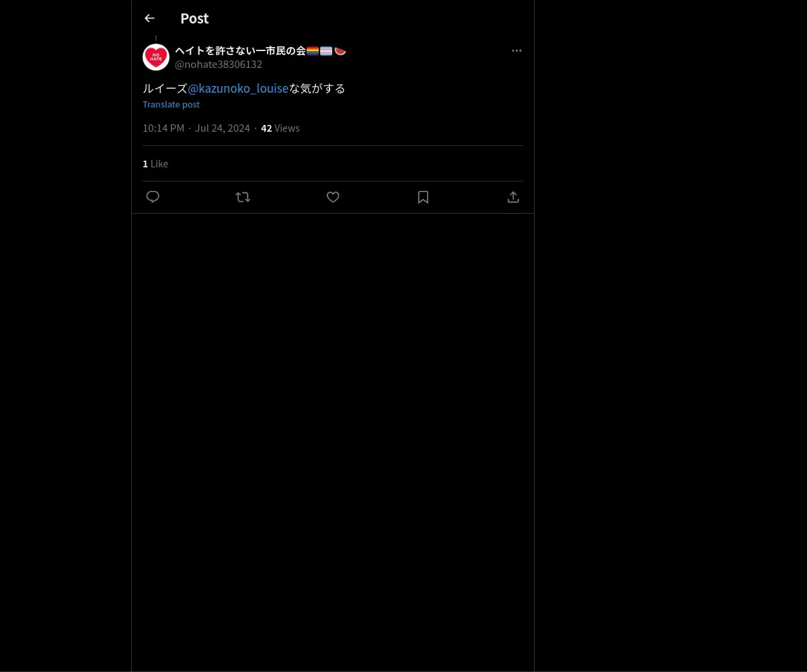This screenshot has height=672, width=807.
Task: Open profile via display name ヘイトを許さない一市民の会
Action: 240,50
